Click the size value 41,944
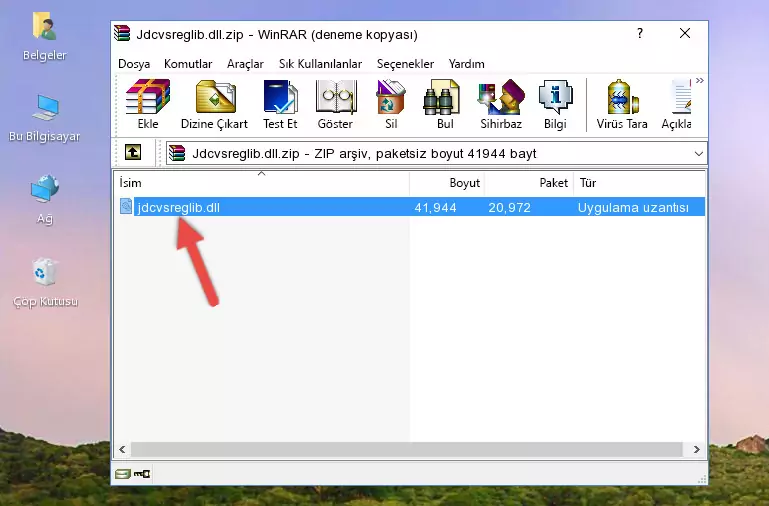 [x=436, y=207]
